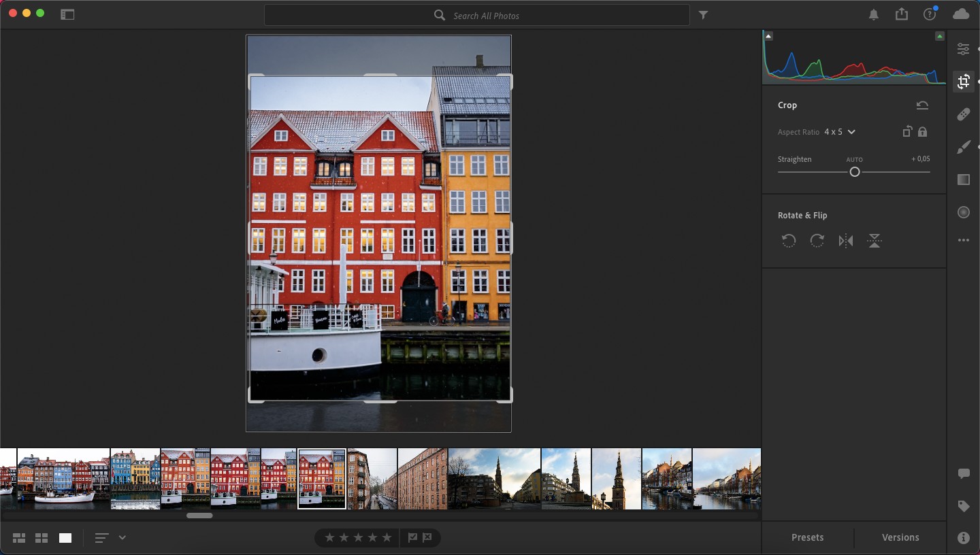Toggle highlight clipping indicator in histogram

click(x=940, y=36)
